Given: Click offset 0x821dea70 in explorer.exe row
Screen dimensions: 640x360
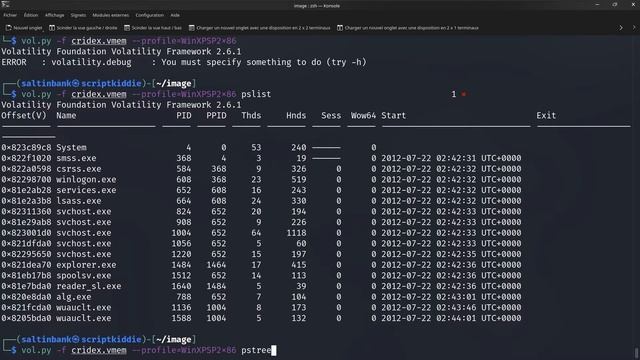Looking at the screenshot, I should click(x=26, y=264).
